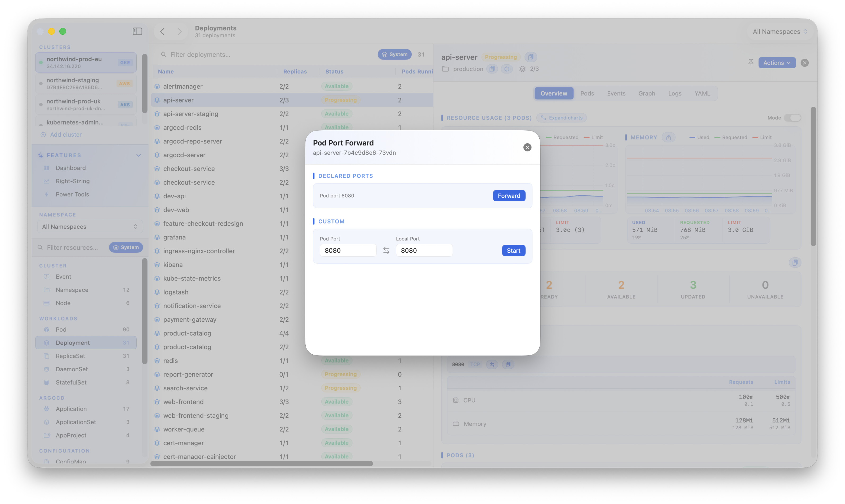This screenshot has width=845, height=504.
Task: Switch to the YAML tab
Action: point(702,93)
